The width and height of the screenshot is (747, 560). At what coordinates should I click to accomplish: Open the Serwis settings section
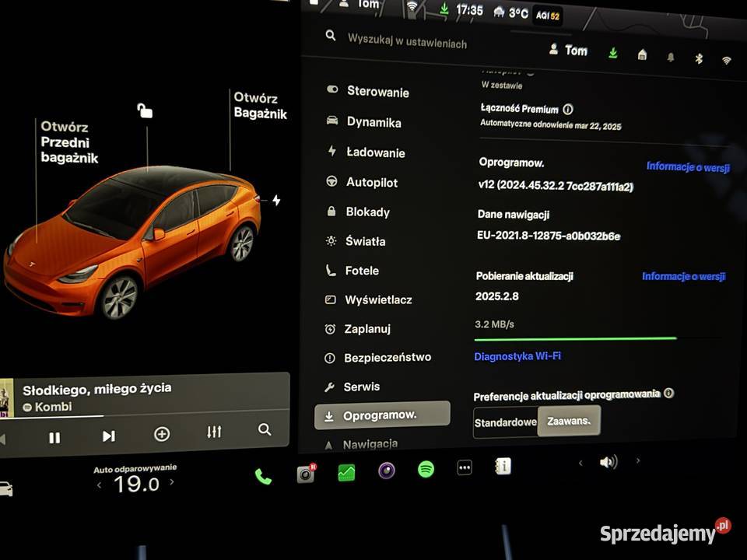pyautogui.click(x=352, y=387)
